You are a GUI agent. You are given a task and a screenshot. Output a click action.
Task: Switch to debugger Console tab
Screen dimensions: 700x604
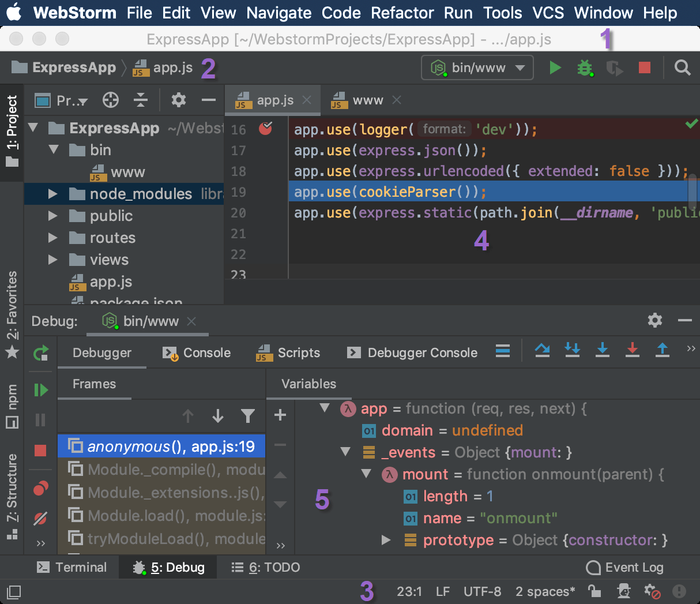197,353
